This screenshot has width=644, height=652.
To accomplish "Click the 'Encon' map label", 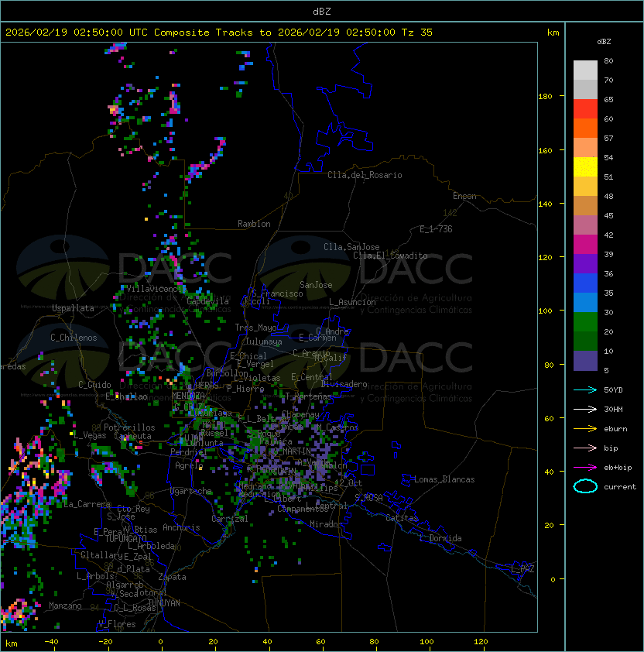I will click(464, 196).
